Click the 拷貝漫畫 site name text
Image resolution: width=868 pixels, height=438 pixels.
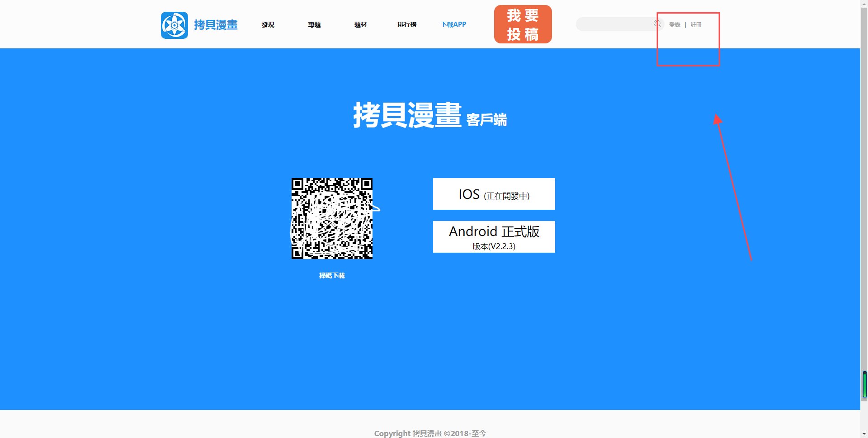coord(216,25)
